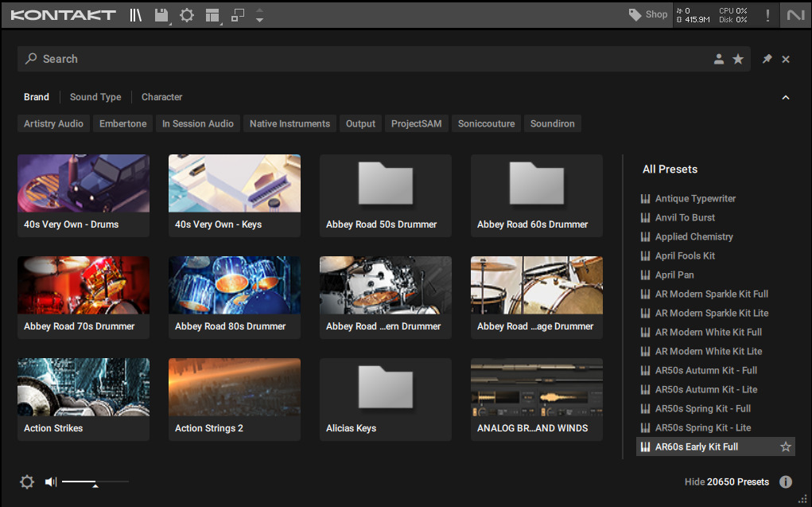Filter by In Session Audio brand

(198, 123)
